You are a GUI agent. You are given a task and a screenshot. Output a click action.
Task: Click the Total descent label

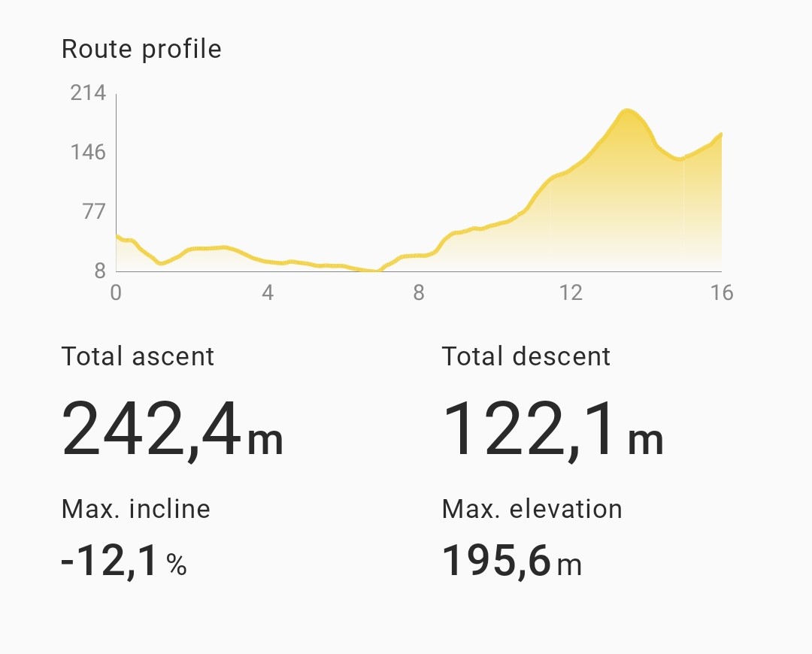click(526, 356)
